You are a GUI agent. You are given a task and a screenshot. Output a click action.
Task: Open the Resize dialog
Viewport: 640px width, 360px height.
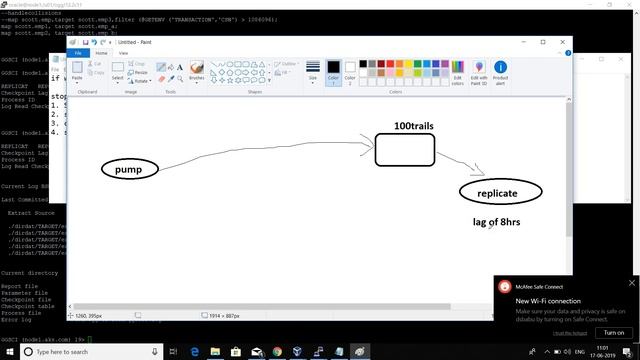[x=138, y=72]
